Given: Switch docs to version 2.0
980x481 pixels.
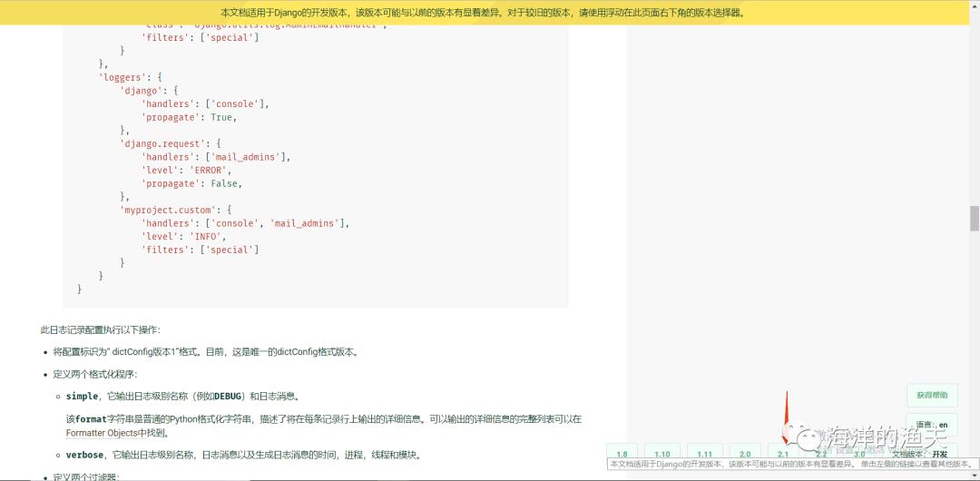Looking at the screenshot, I should click(x=745, y=454).
